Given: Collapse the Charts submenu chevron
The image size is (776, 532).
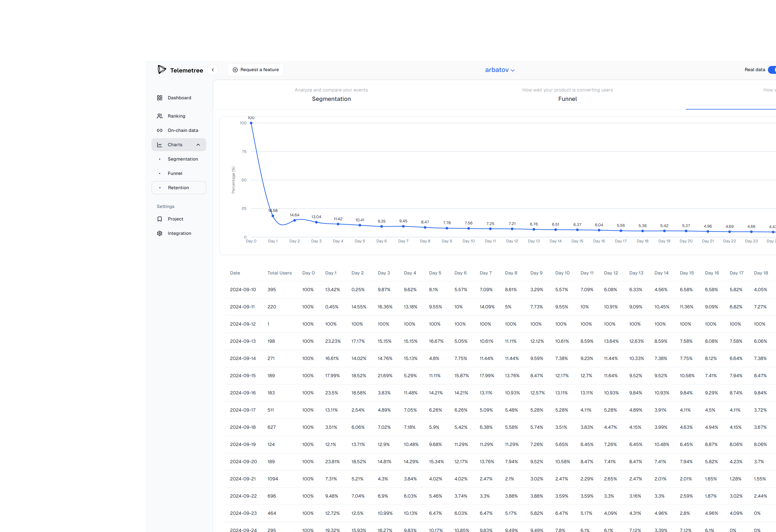Looking at the screenshot, I should (198, 144).
